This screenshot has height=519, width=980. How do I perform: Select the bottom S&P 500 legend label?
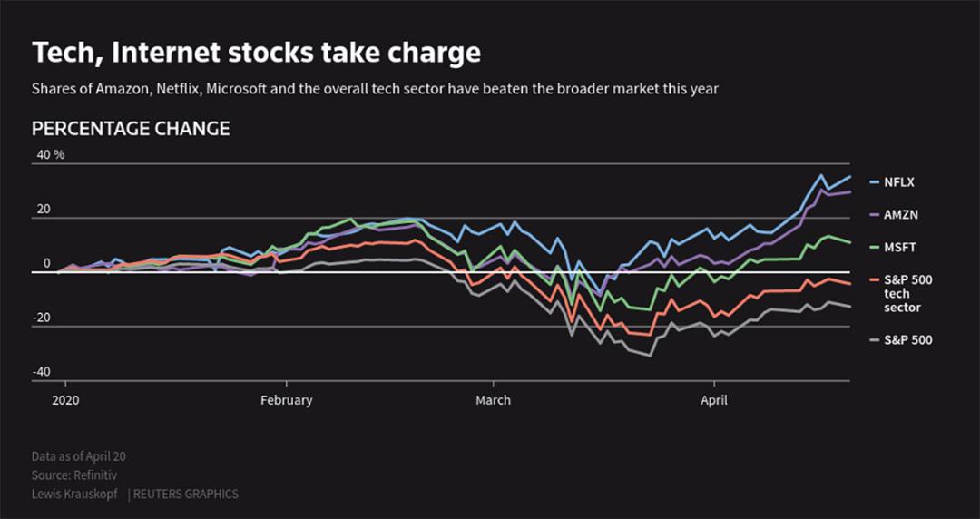(x=908, y=340)
